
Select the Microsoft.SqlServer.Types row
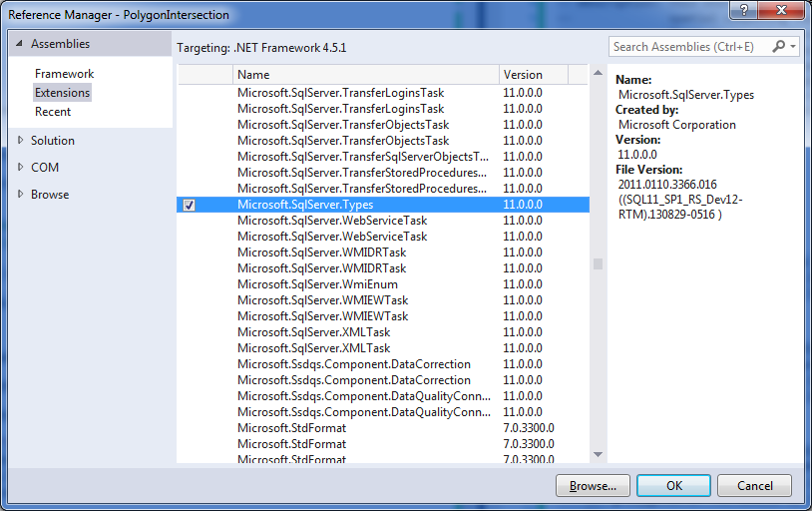(x=383, y=205)
